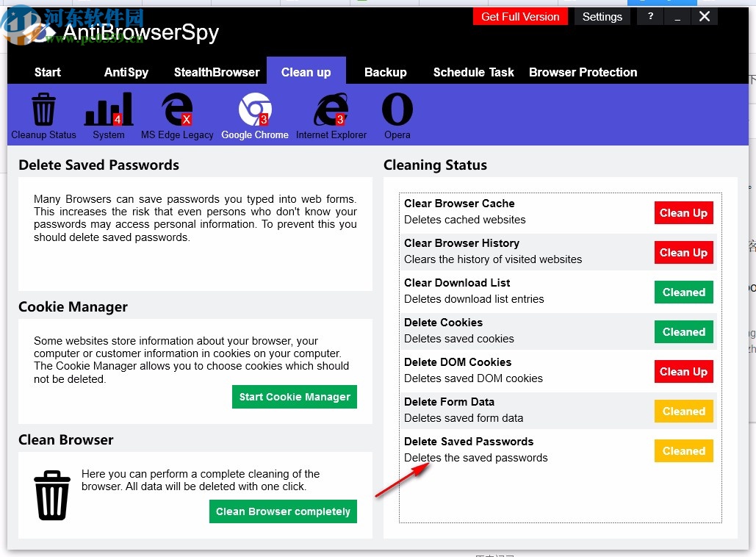756x557 pixels.
Task: Open MS Edge Legacy browser cleanup
Action: point(176,107)
